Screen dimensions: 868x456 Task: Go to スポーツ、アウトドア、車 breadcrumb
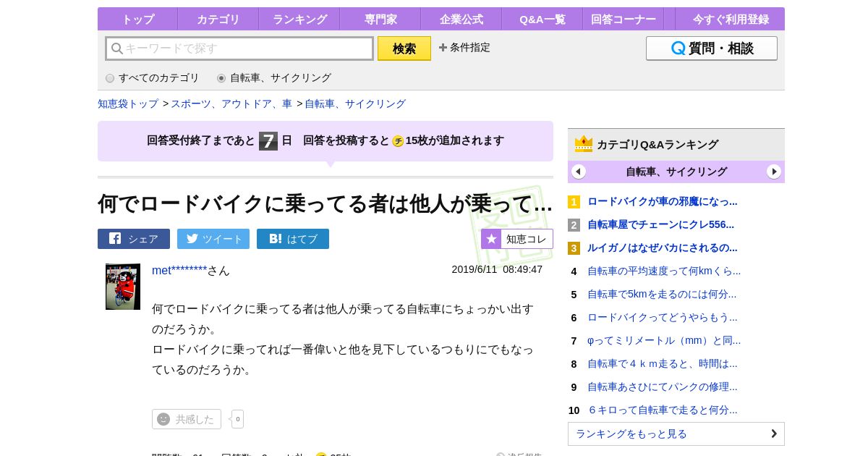[231, 104]
